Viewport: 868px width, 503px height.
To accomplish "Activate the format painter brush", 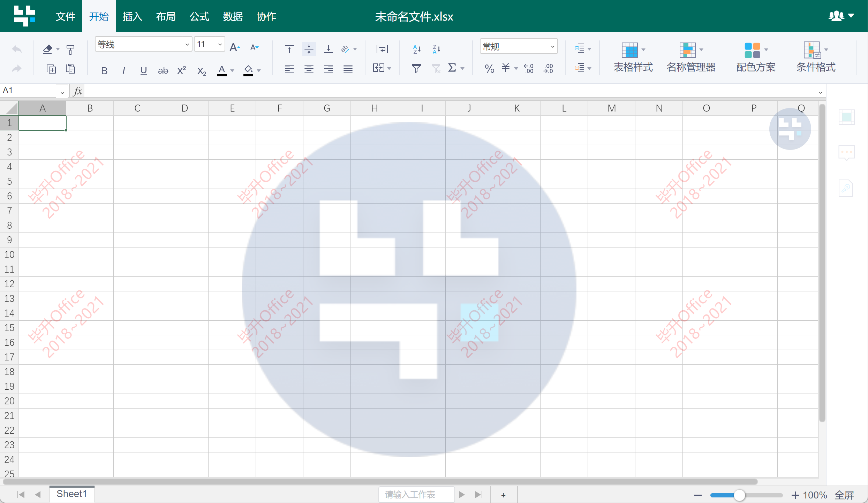I will coord(70,49).
